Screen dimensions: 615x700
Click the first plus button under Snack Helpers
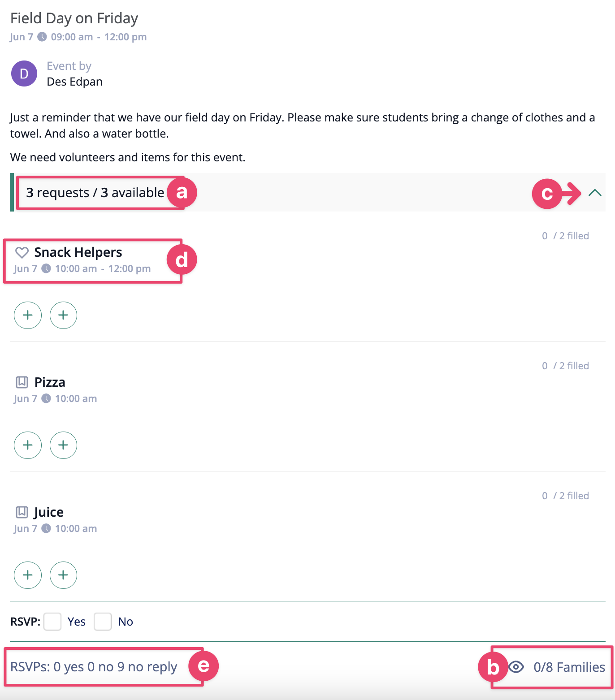[28, 315]
